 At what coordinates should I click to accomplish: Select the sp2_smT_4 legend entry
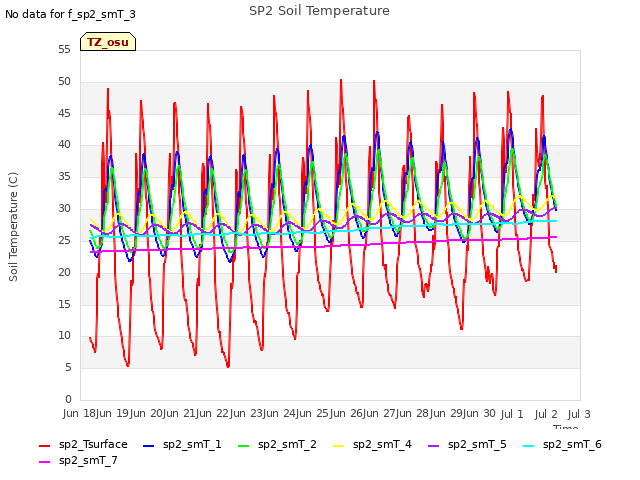(x=372, y=444)
